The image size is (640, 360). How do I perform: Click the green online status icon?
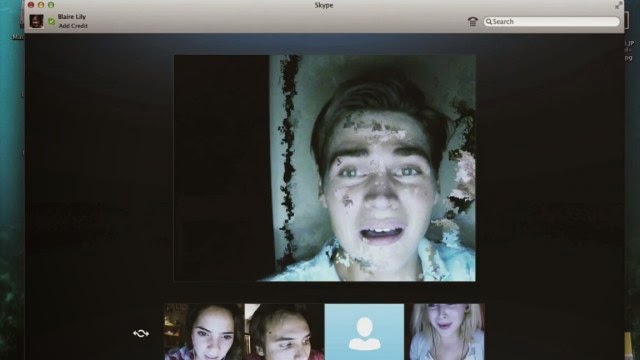click(51, 21)
